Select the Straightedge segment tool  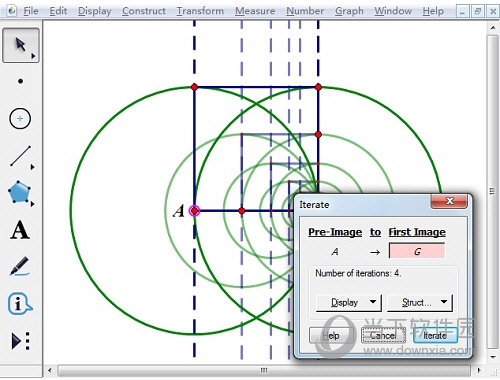(21, 156)
